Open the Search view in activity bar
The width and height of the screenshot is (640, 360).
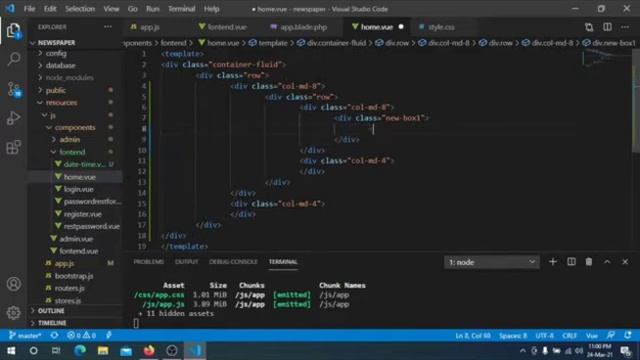(x=13, y=59)
